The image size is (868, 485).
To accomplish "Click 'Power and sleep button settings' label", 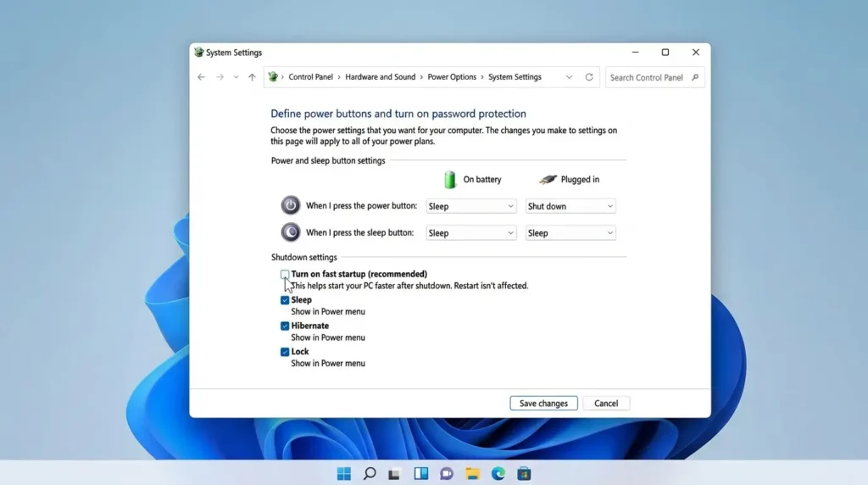I will pyautogui.click(x=328, y=160).
